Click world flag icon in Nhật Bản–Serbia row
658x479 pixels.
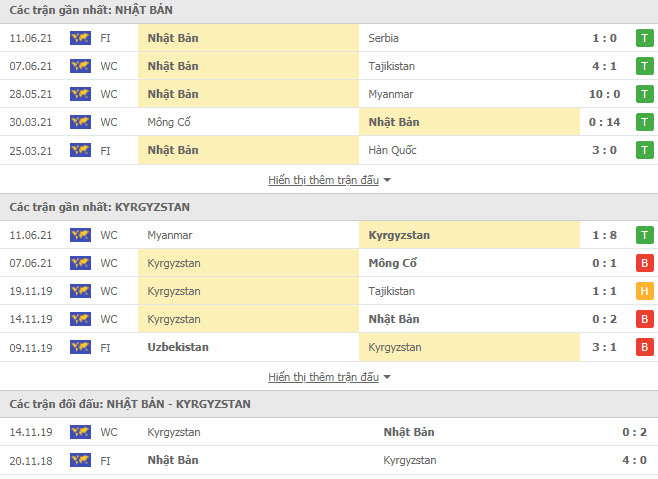coord(80,38)
